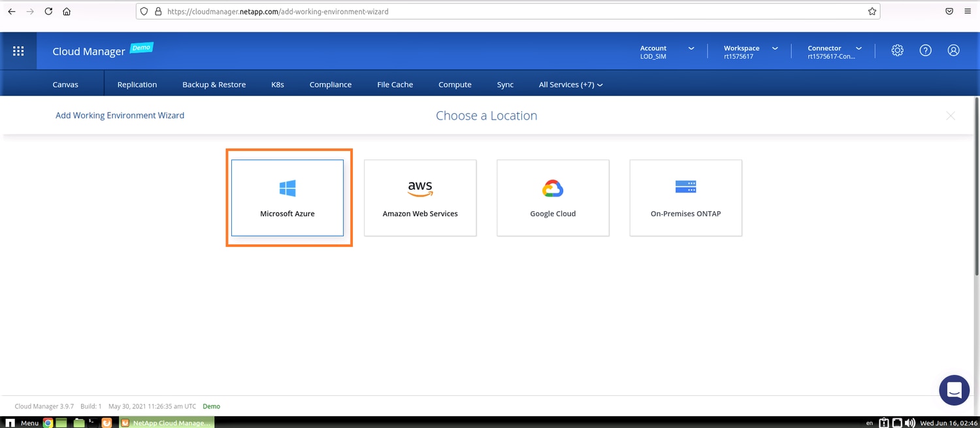Select the On-Premises ONTAP tile
This screenshot has width=980, height=428.
(685, 197)
